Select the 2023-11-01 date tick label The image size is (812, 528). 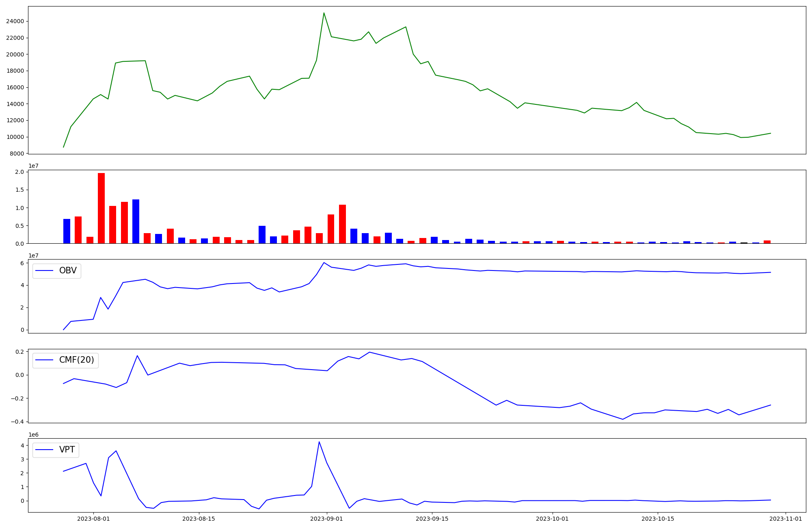[x=786, y=519]
